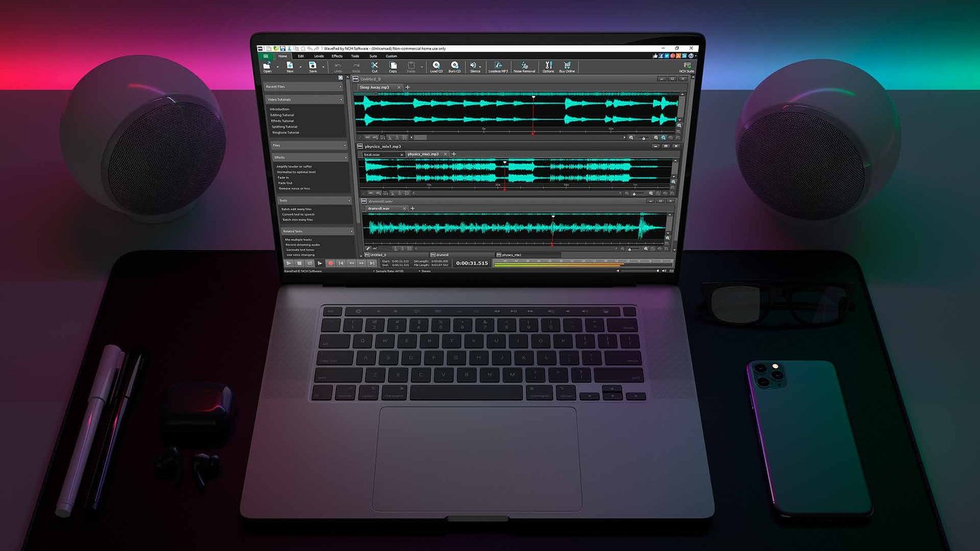Open the Save button dropdown arrow
This screenshot has width=980, height=551.
[323, 66]
